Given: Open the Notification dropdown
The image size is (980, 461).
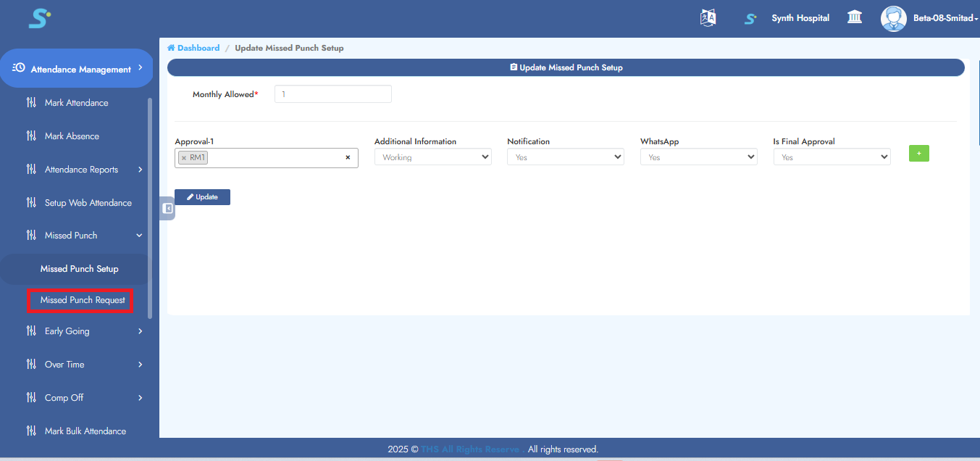Looking at the screenshot, I should [x=565, y=157].
